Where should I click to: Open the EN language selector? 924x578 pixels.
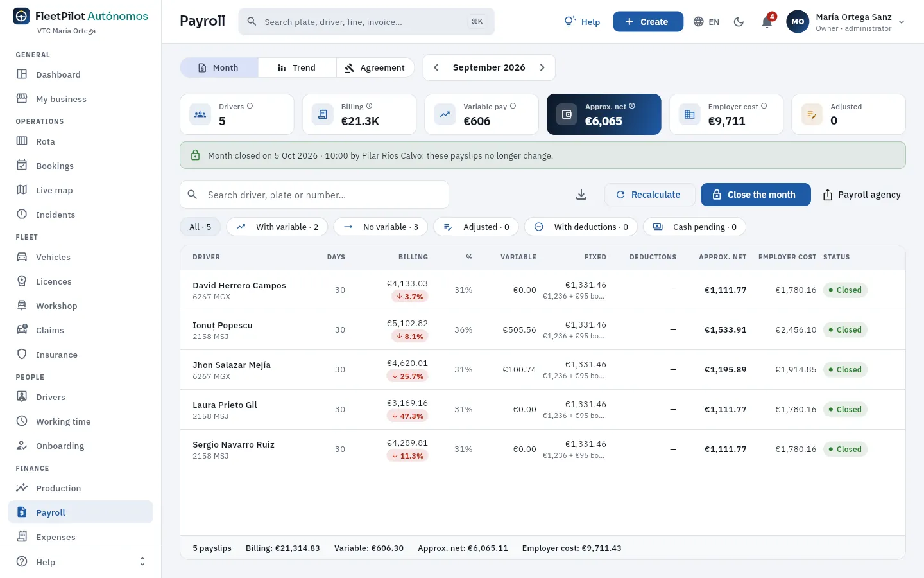pos(706,22)
